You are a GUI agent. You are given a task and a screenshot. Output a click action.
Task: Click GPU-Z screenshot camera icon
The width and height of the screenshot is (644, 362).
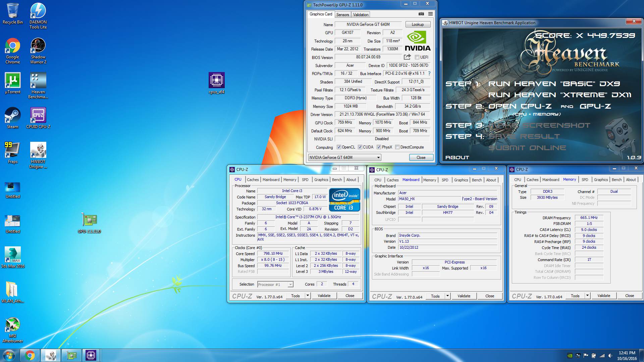(x=421, y=14)
